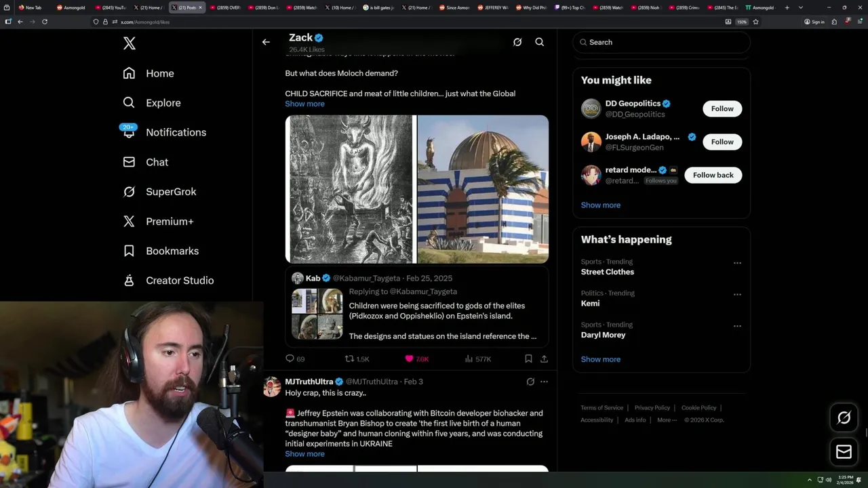The width and height of the screenshot is (868, 488).
Task: Share the Moloch post
Action: coord(544,359)
